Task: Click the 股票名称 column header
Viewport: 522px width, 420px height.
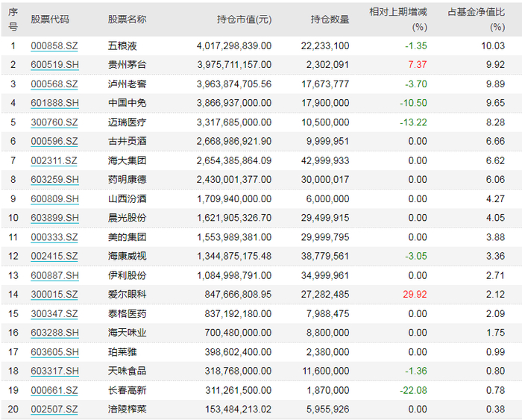Action: coord(128,19)
